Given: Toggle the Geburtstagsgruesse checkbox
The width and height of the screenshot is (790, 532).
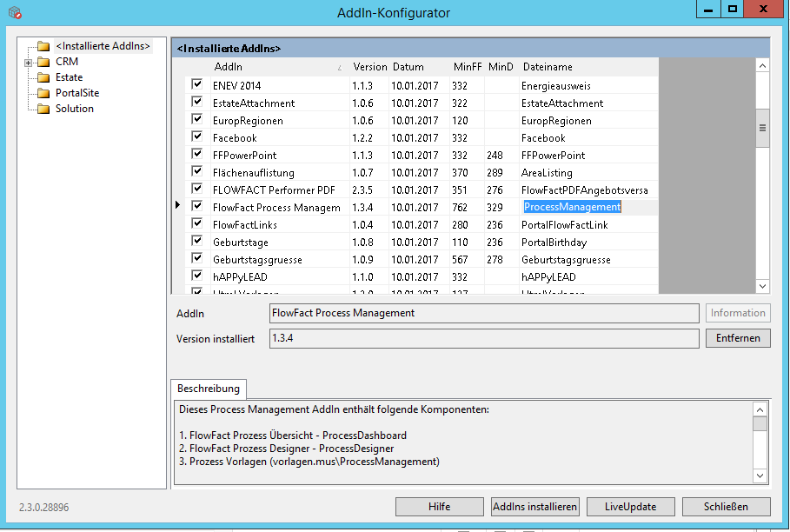Looking at the screenshot, I should [x=197, y=258].
